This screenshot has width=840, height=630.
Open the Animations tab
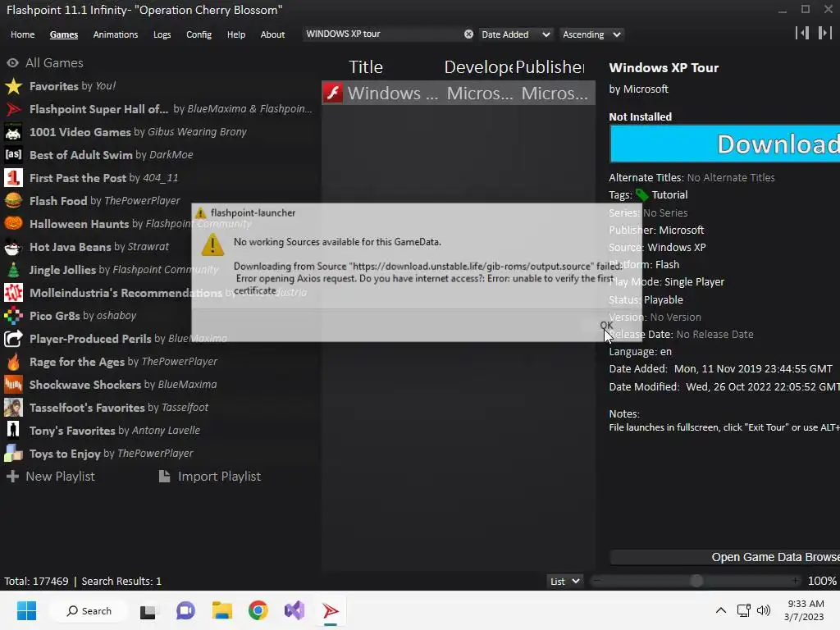(x=115, y=34)
